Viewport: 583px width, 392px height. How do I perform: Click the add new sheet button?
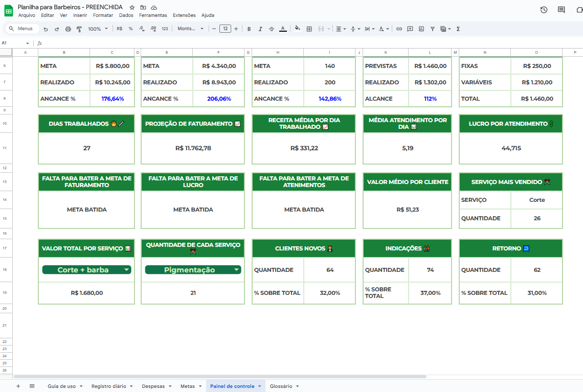[18, 386]
